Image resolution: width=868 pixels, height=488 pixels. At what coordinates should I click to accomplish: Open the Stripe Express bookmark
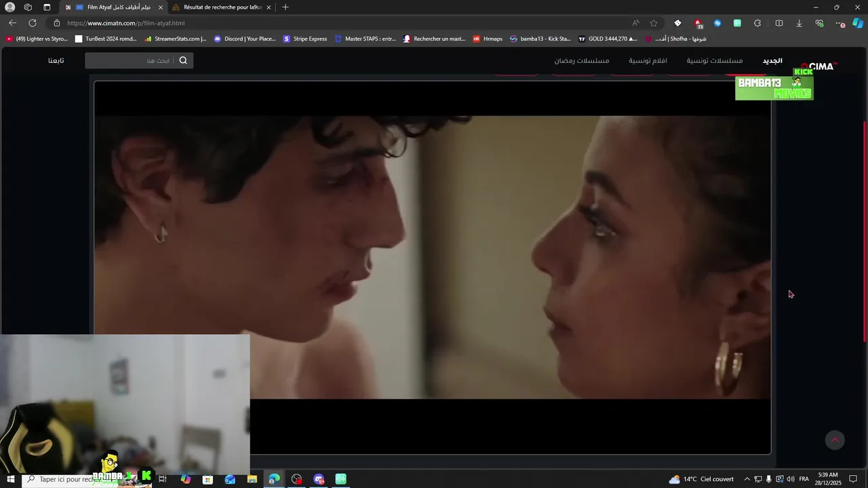pos(305,39)
